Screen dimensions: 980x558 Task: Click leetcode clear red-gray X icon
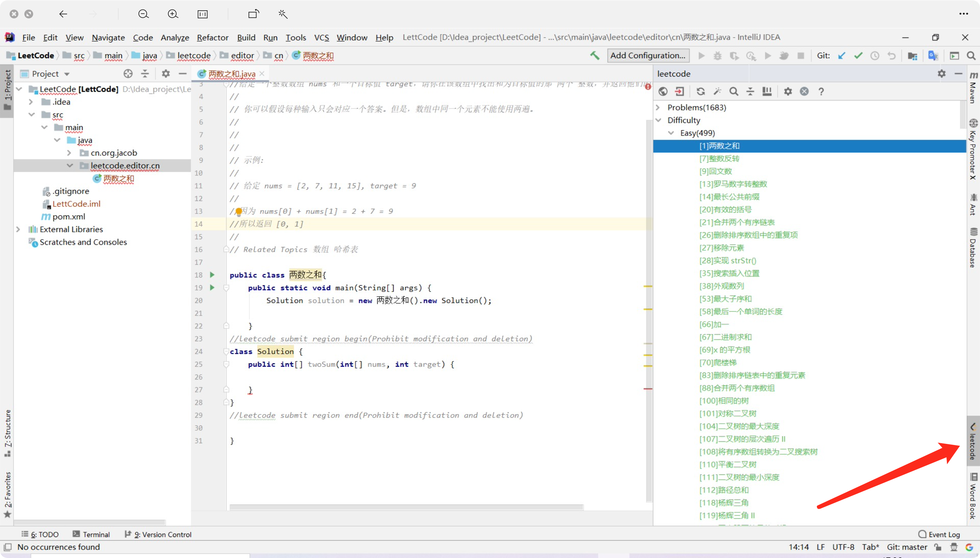tap(804, 92)
